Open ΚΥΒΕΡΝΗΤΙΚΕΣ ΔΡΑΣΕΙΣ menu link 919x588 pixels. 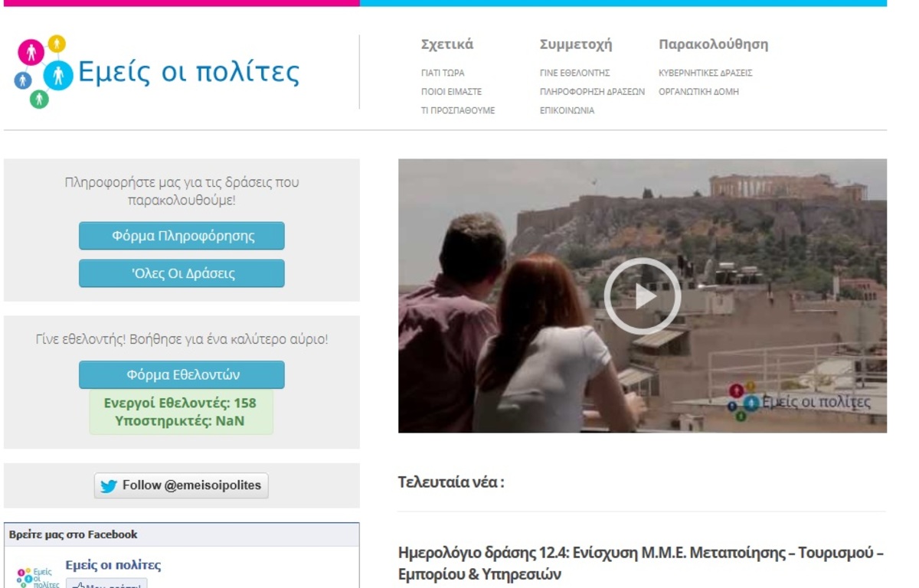[705, 73]
